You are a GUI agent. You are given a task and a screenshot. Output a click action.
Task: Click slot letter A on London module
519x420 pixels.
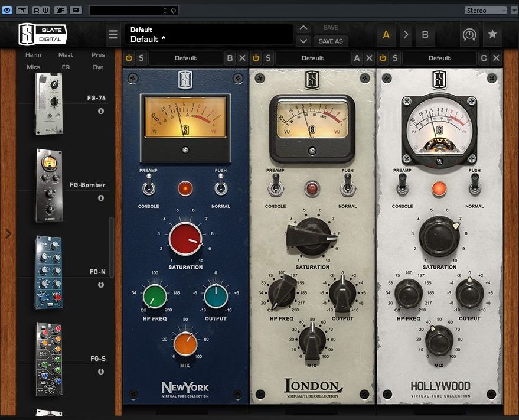tap(357, 58)
